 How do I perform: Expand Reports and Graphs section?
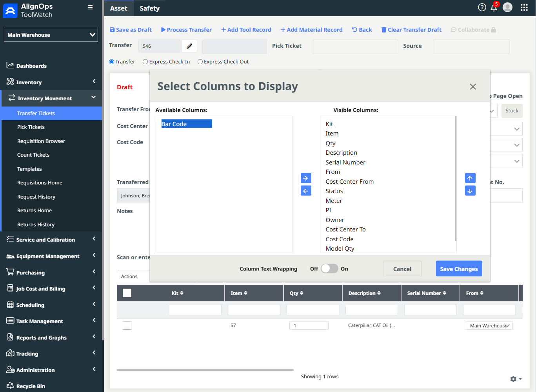(51, 338)
